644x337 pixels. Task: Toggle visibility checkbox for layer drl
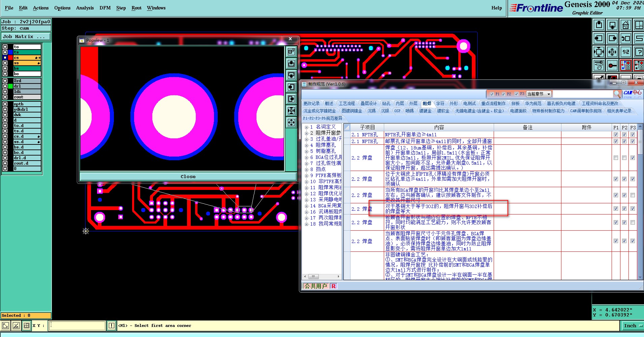tap(5, 86)
